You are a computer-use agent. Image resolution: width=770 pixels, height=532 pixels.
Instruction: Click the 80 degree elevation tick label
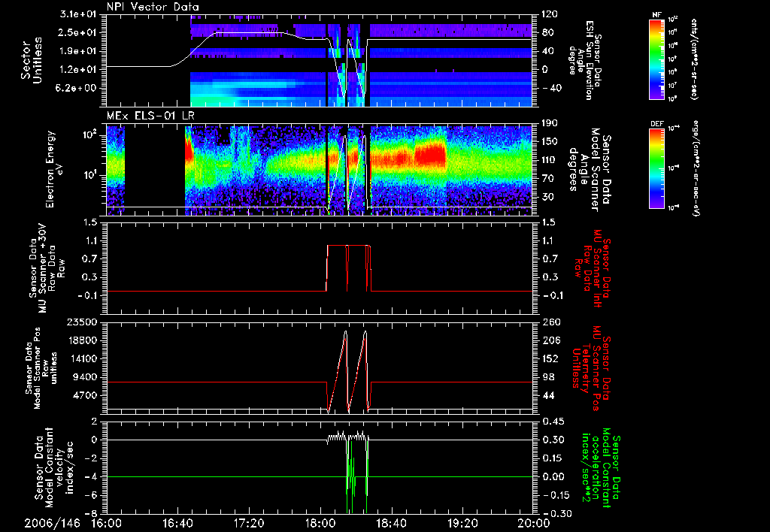(547, 32)
